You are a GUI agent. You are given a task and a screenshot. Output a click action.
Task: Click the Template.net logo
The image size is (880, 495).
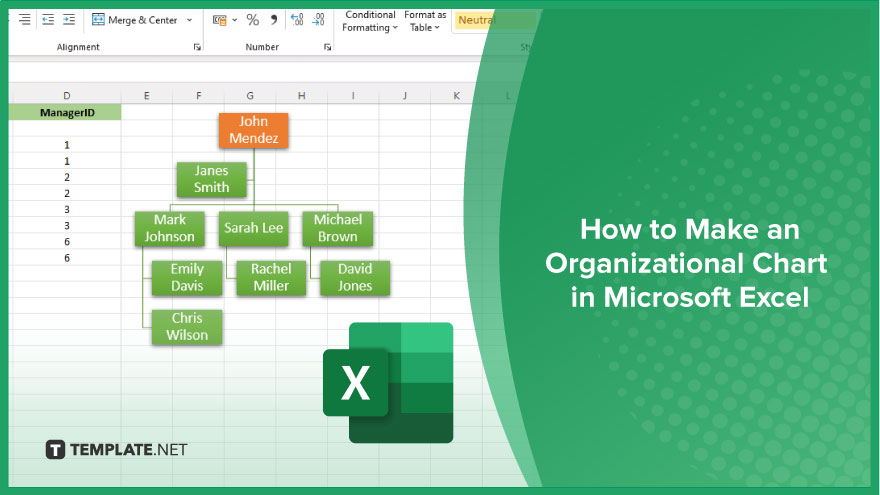[116, 450]
